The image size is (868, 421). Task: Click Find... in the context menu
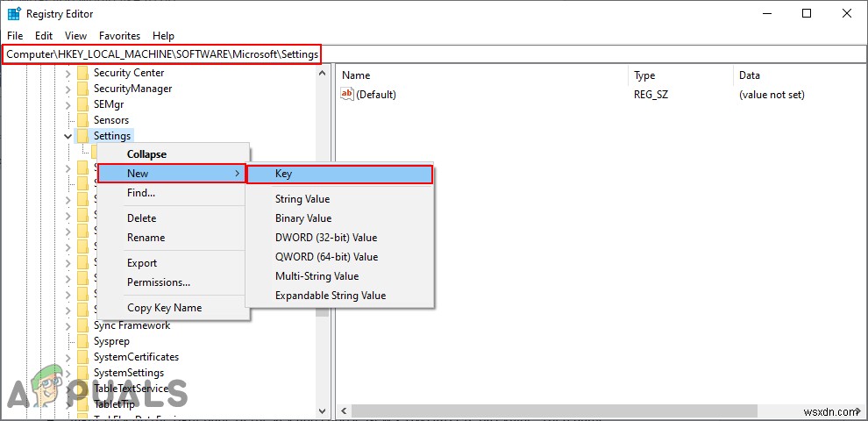(x=141, y=193)
